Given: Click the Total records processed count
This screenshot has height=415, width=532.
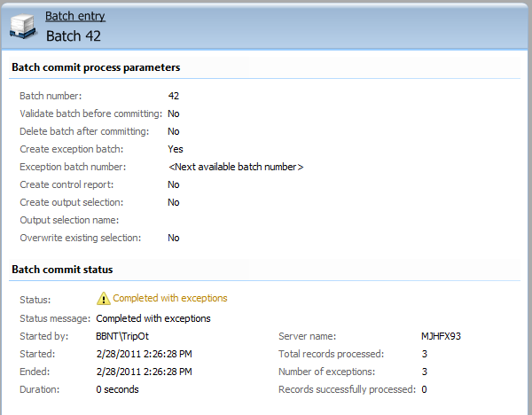Looking at the screenshot, I should [x=425, y=354].
